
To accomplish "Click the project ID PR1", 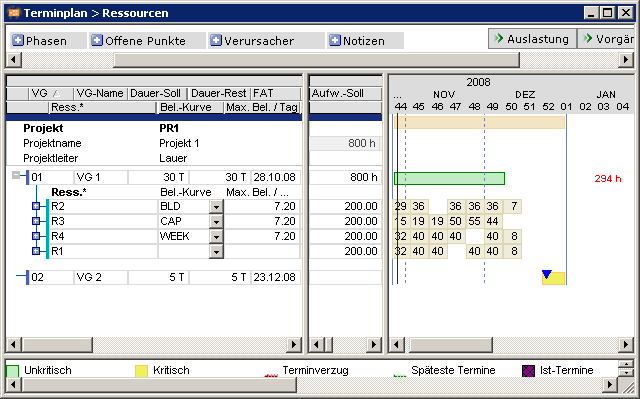I will 169,128.
